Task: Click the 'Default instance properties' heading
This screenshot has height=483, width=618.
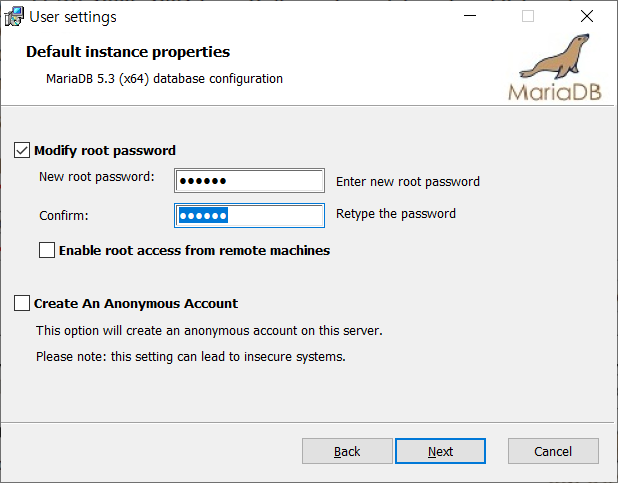Action: (128, 52)
